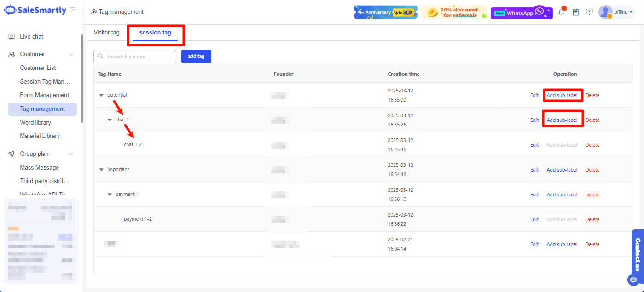Switch to the Visitor tag tab

[106, 33]
